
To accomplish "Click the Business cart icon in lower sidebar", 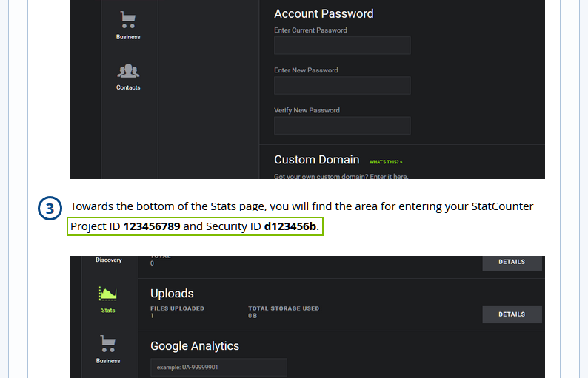I will coord(108,344).
